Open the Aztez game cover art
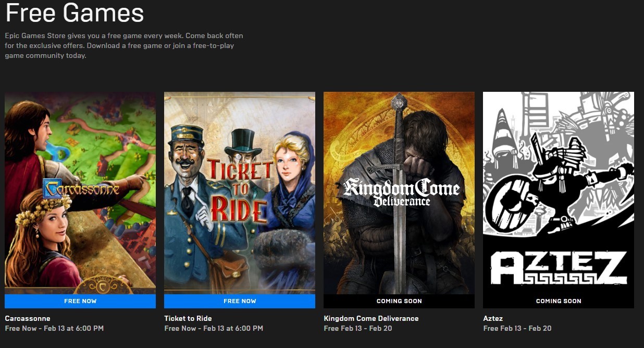Viewport: 644px width, 348px height. point(559,193)
